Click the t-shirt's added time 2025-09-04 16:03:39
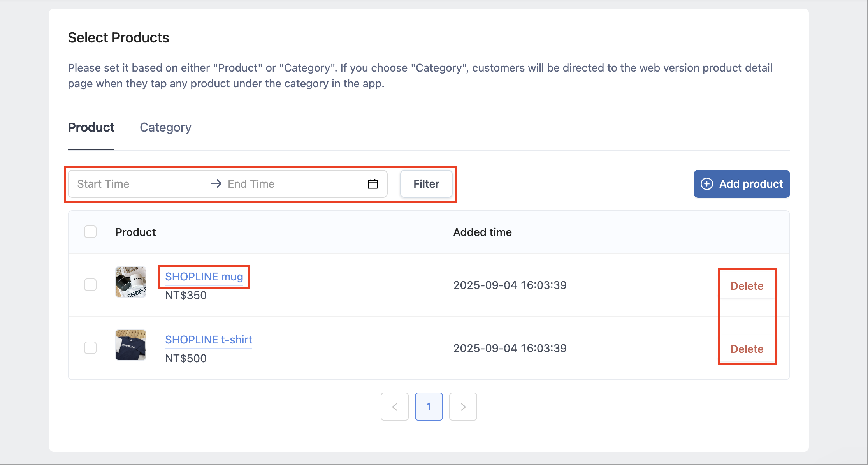 coord(510,348)
